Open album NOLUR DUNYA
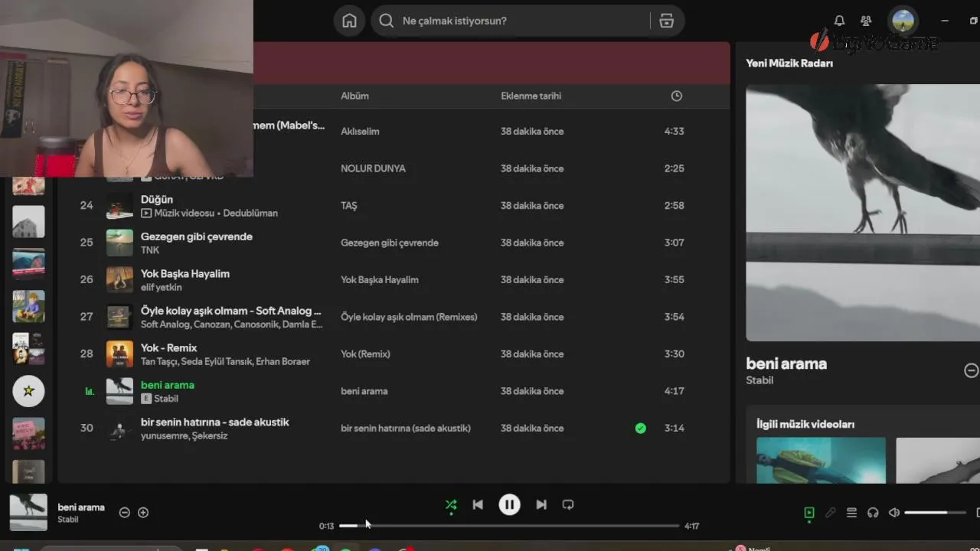The image size is (980, 551). tap(373, 168)
